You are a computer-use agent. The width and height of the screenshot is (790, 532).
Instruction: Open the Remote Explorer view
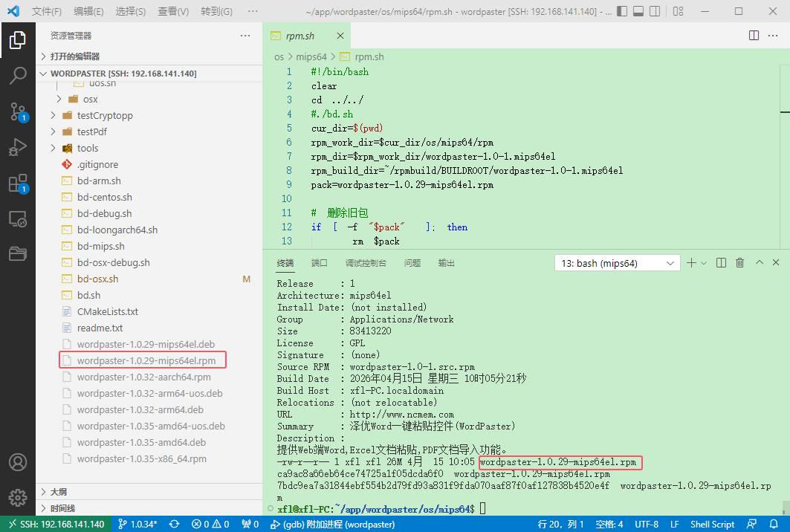[x=18, y=218]
